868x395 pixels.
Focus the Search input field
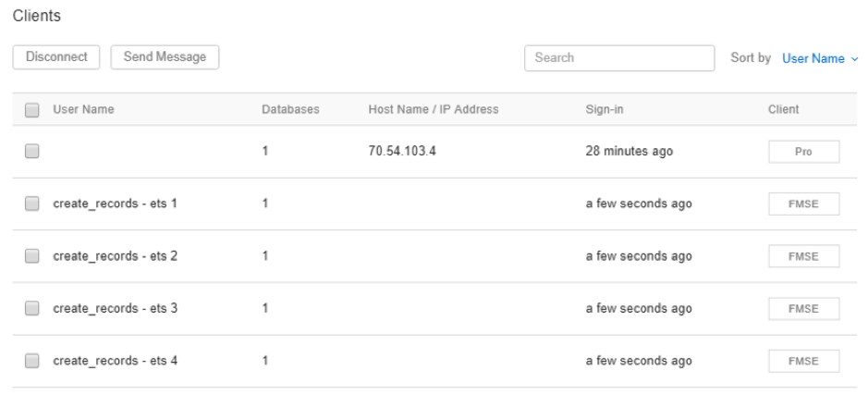coord(619,58)
